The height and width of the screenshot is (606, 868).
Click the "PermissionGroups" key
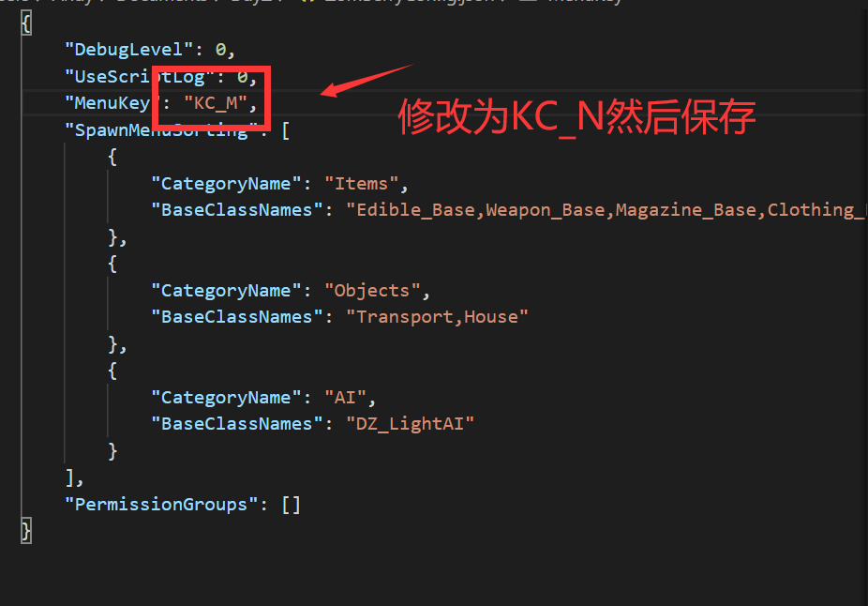161,505
